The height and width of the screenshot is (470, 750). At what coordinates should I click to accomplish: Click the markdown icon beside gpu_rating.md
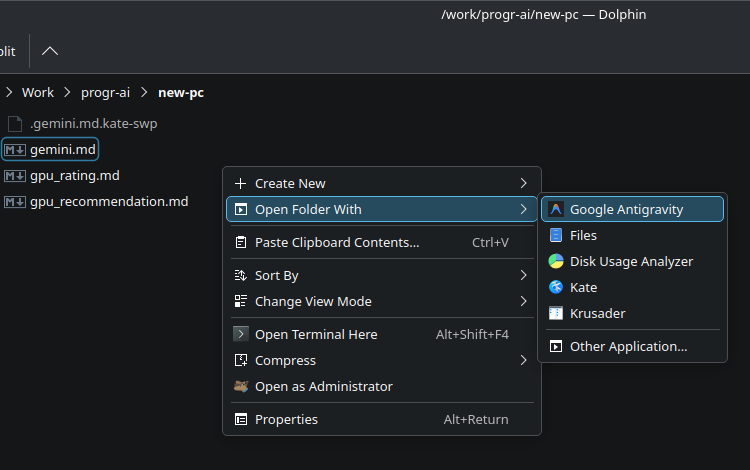15,176
